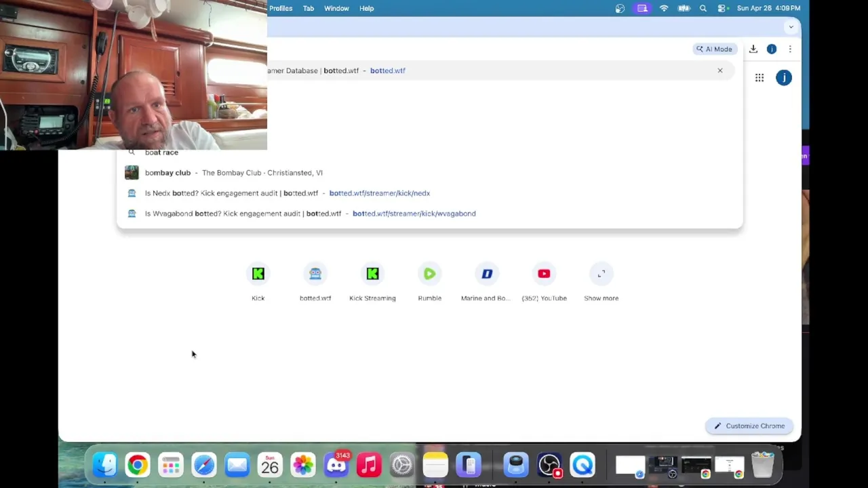Remove the botted.wtf suggestion with the X

tap(720, 70)
